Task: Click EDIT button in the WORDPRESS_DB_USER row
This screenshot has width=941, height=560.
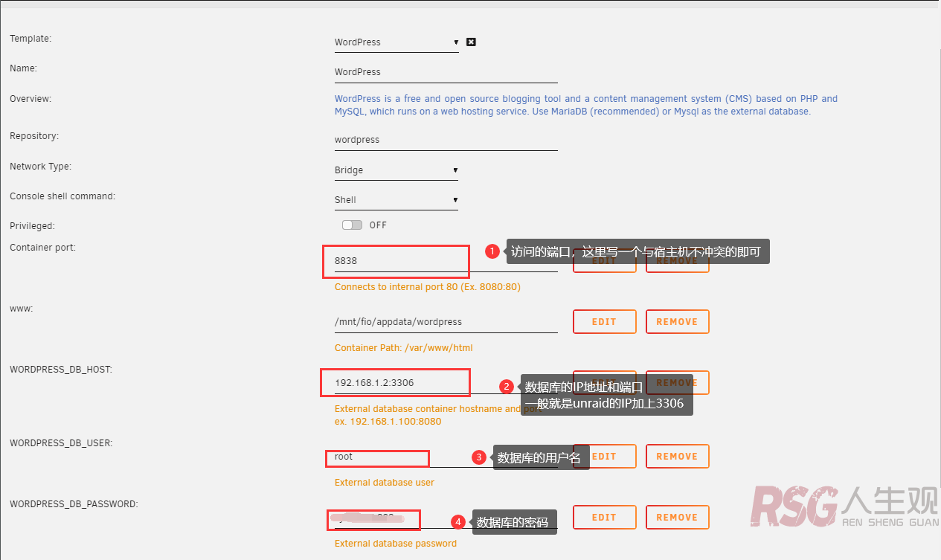Action: coord(604,457)
